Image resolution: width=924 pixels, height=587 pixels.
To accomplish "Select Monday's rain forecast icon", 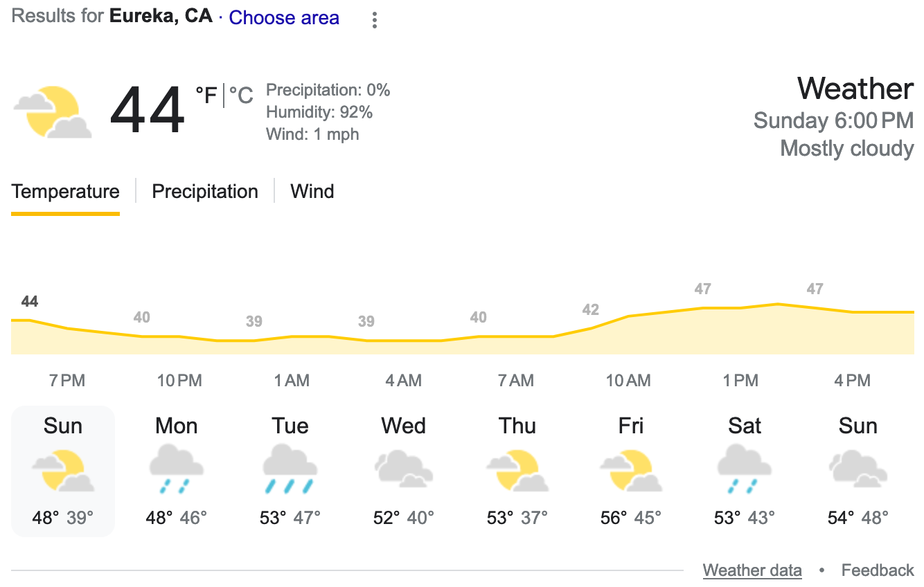I will pyautogui.click(x=177, y=469).
